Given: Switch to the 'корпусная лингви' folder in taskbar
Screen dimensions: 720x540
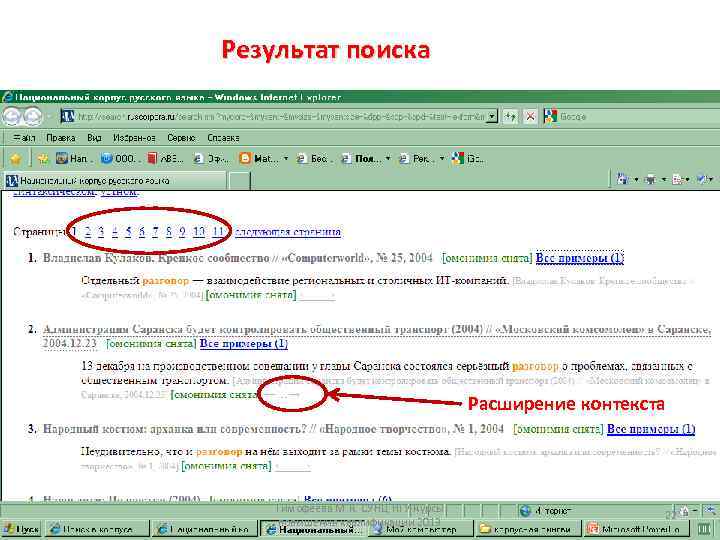Looking at the screenshot, I should pos(527,529).
